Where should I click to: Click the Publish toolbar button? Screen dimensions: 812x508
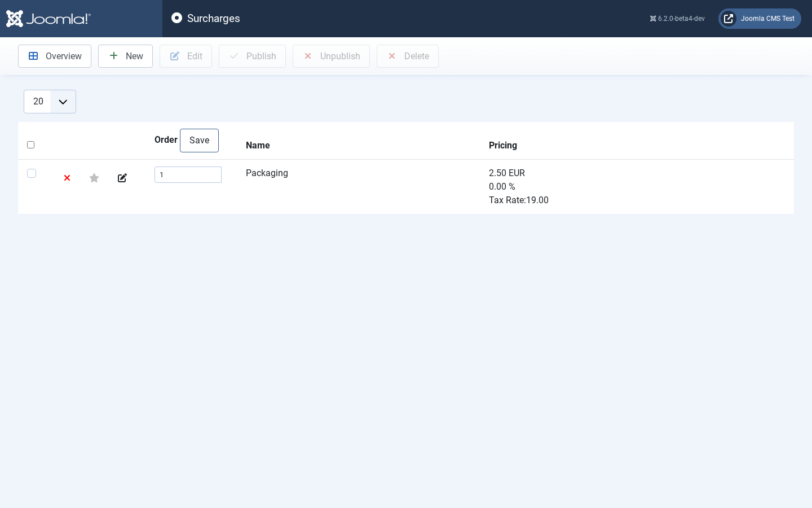252,56
